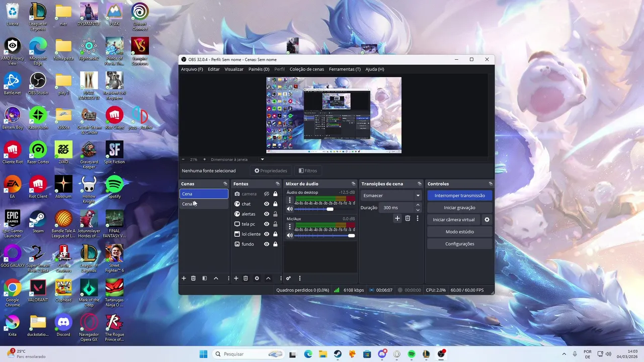Undock the Cenas panel
The image size is (644, 362).
click(225, 184)
